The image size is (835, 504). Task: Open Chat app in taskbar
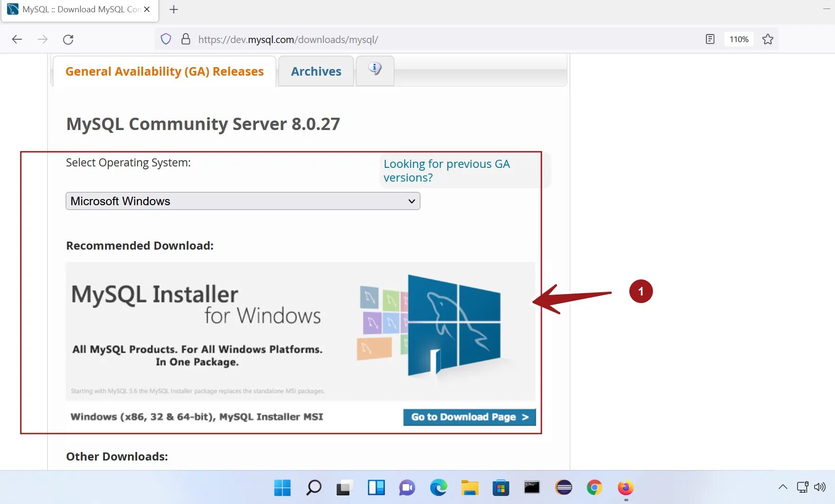click(x=407, y=487)
